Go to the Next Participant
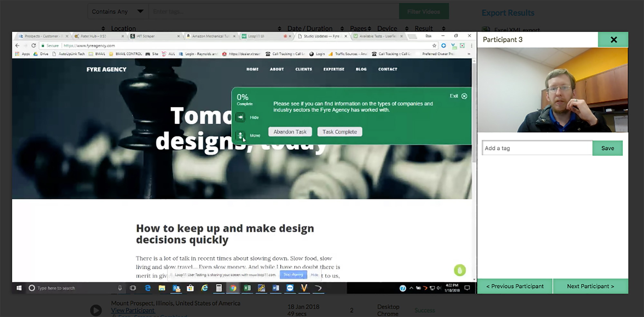Screen dimensions: 644x317 (x=591, y=286)
